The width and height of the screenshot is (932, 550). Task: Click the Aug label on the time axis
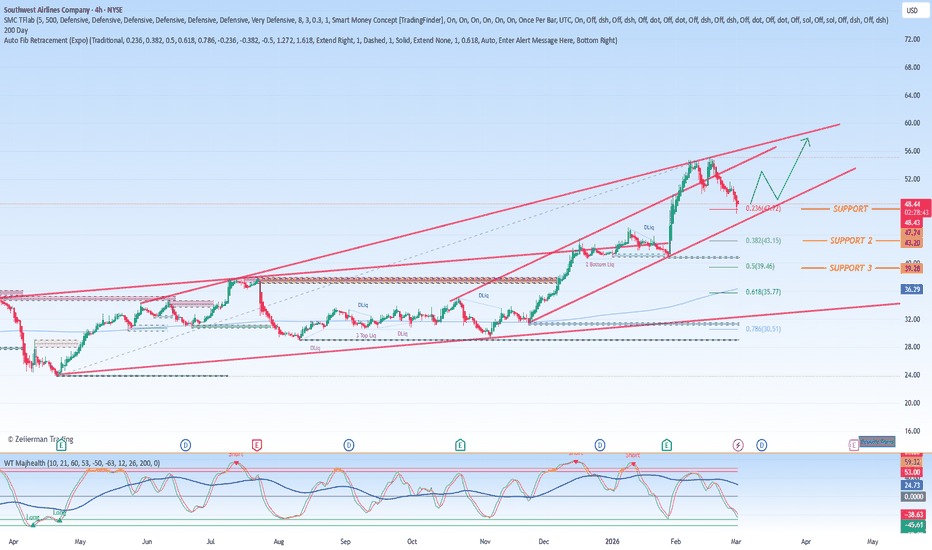[279, 542]
